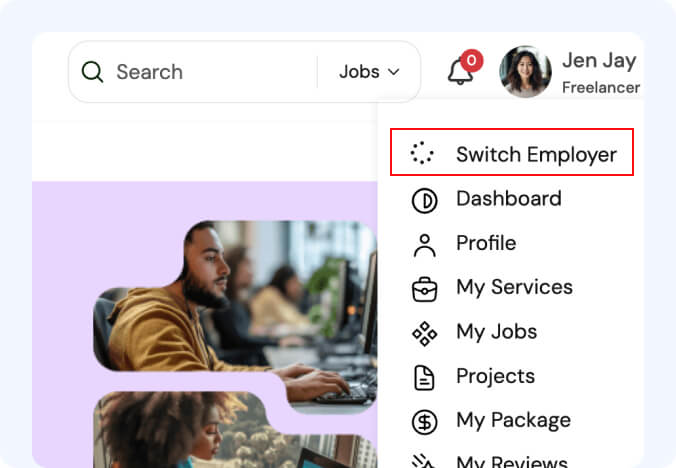Click the Switch Employer dotted circle icon

(422, 153)
